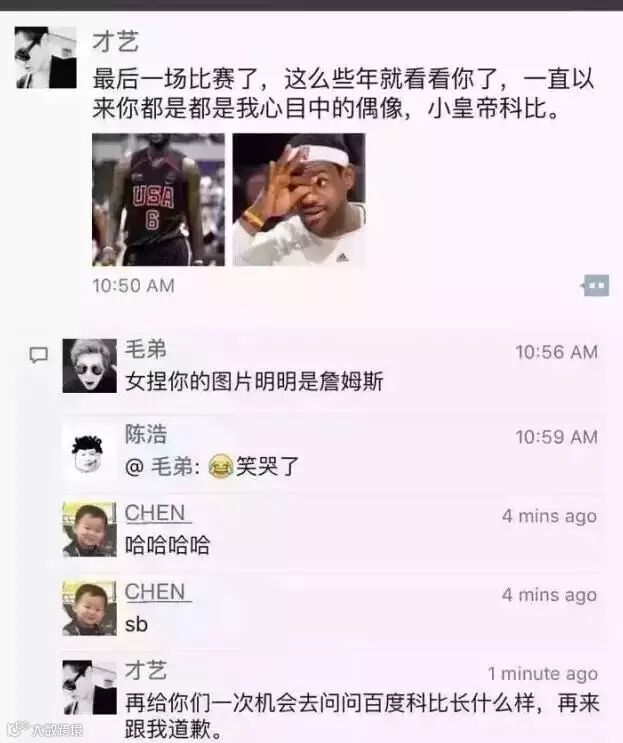Tap the comment bubble icon left of 毛弟
Screen dimensions: 623x743
click(x=38, y=355)
